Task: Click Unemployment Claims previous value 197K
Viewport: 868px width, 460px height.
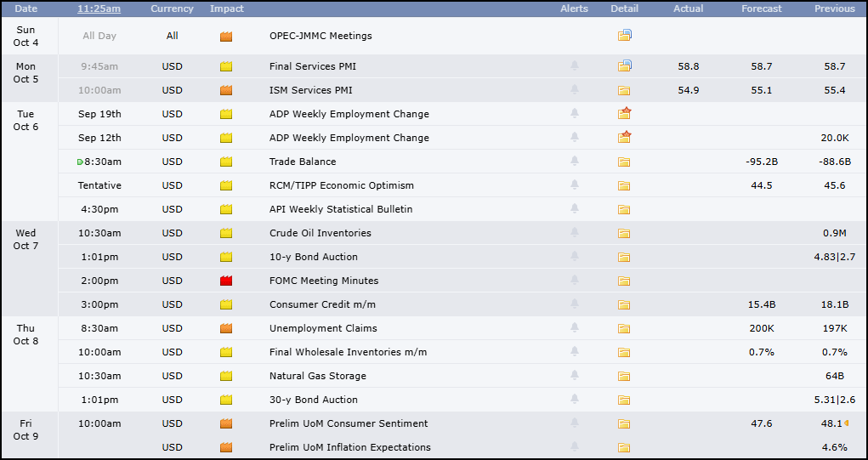Action: pos(835,328)
